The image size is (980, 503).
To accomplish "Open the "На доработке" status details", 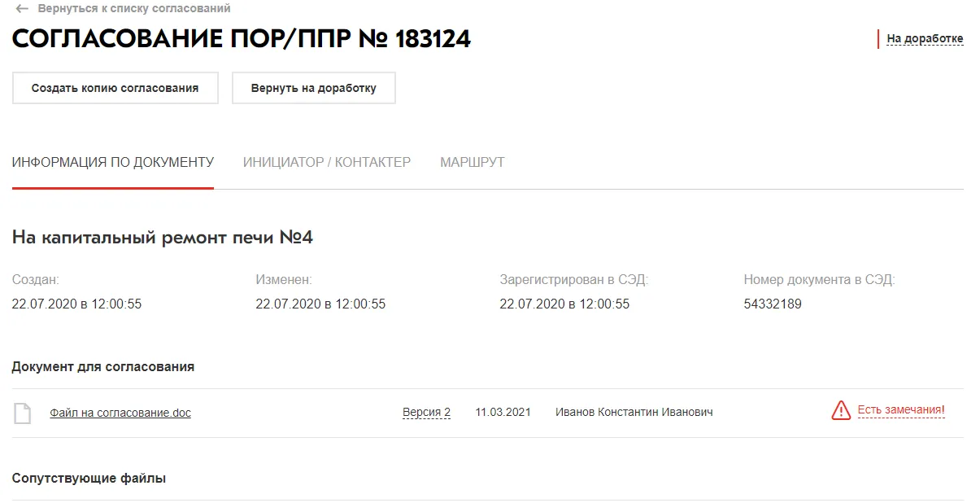I will pyautogui.click(x=925, y=39).
